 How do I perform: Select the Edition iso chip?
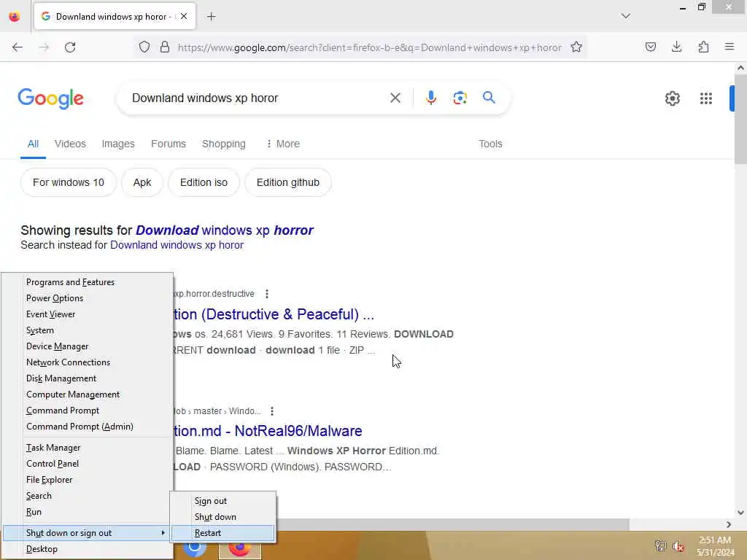(x=204, y=182)
